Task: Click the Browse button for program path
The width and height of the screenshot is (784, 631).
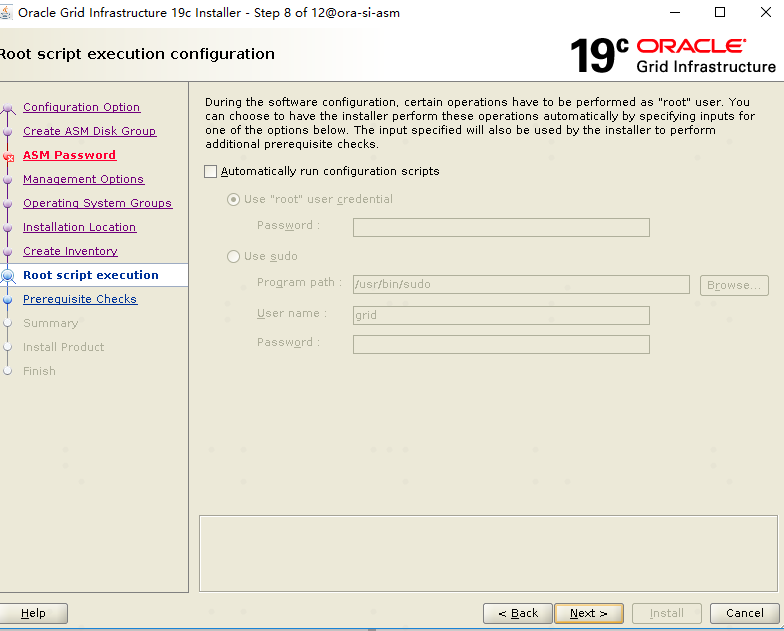Action: pos(734,285)
